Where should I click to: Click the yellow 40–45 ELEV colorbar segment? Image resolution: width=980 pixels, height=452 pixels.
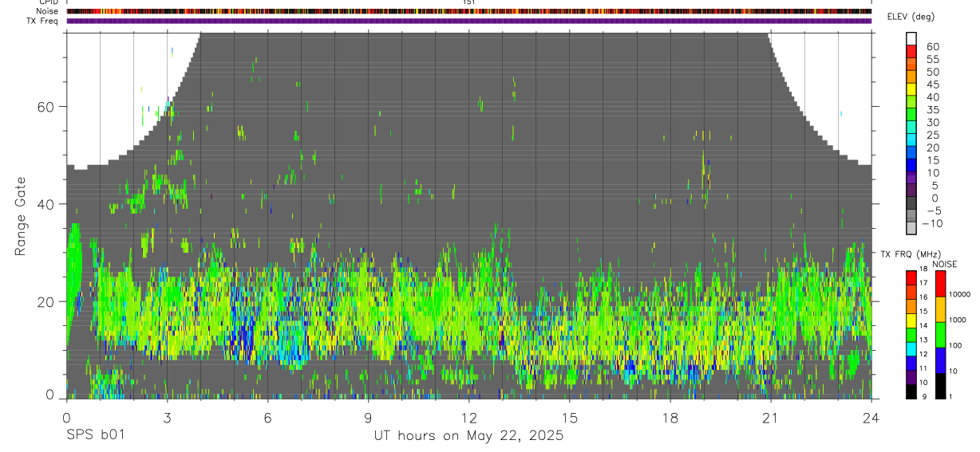click(x=911, y=89)
